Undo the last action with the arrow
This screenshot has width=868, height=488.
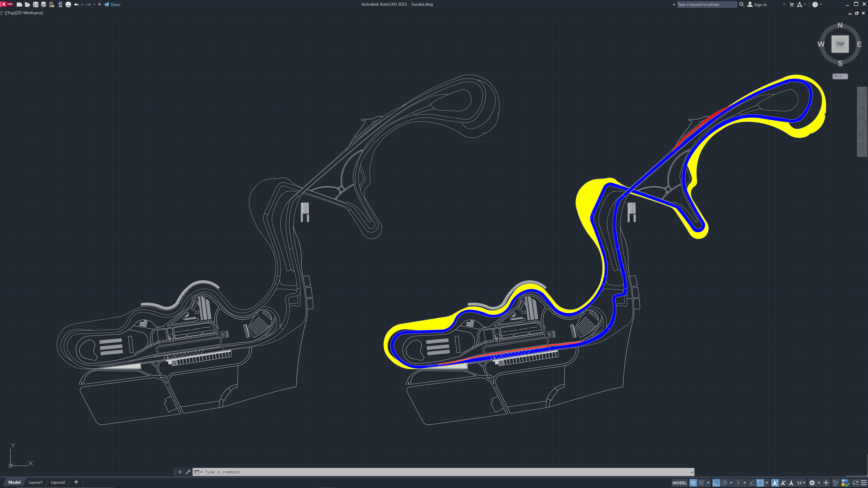[x=76, y=5]
